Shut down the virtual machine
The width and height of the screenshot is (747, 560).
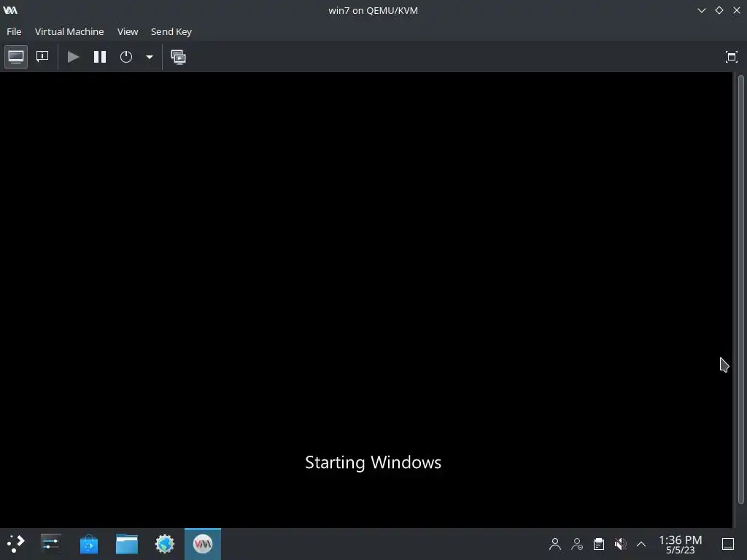[125, 57]
